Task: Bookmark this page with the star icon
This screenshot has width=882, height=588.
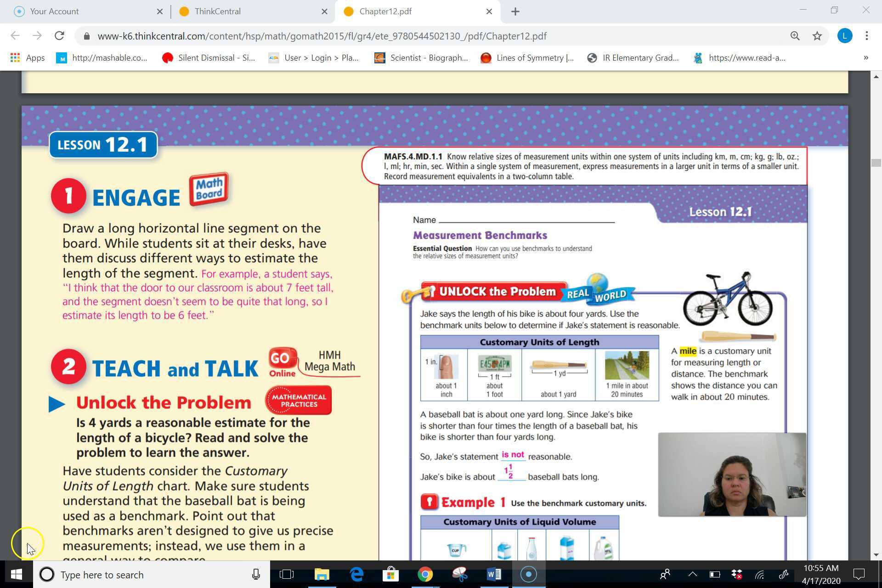Action: click(817, 36)
